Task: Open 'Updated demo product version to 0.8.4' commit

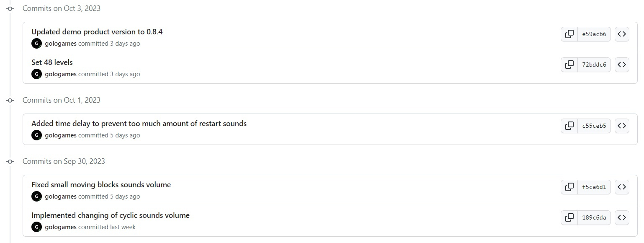Action: 97,32
